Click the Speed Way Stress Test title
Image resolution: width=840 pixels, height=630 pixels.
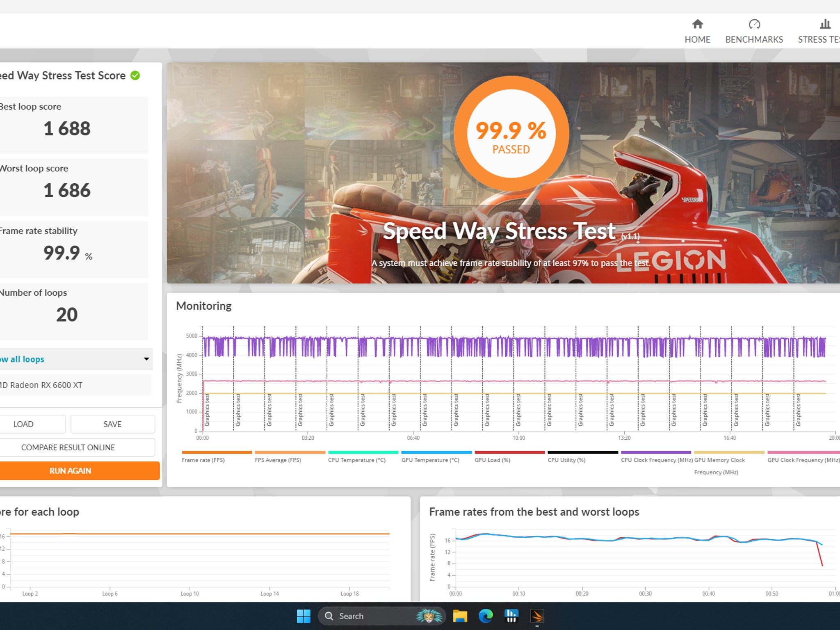coord(500,231)
